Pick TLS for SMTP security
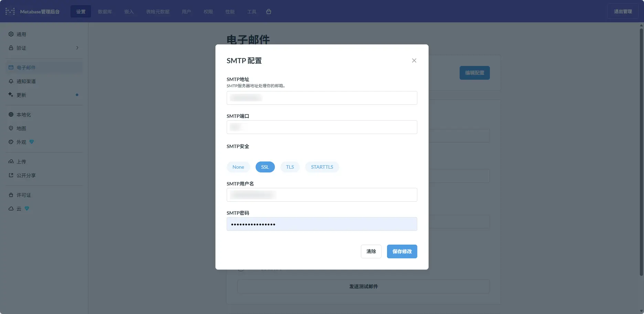Image resolution: width=644 pixels, height=314 pixels. point(290,167)
